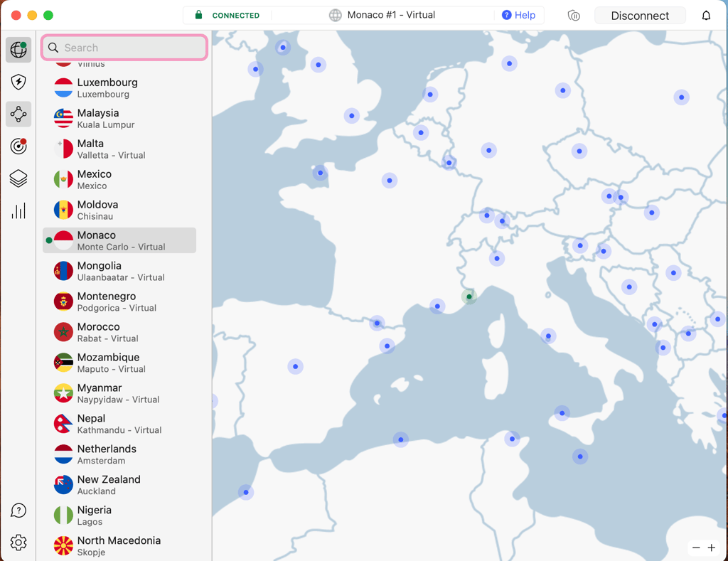728x561 pixels.
Task: Select Mexico in the country list
Action: click(119, 179)
